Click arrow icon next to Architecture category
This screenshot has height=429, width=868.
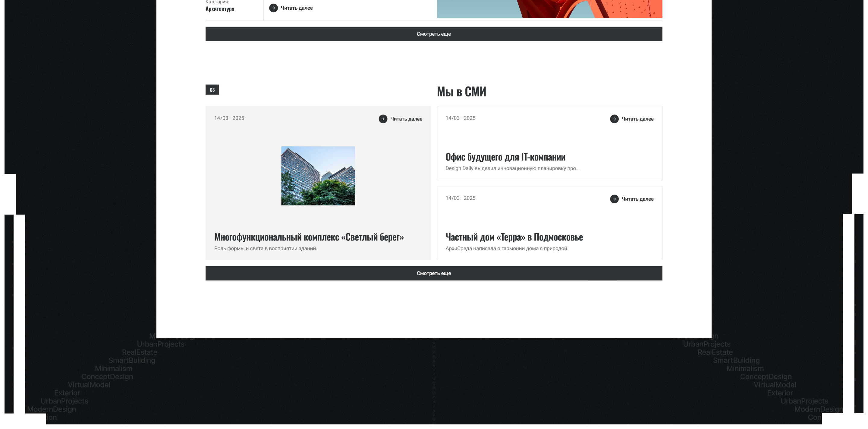click(273, 8)
